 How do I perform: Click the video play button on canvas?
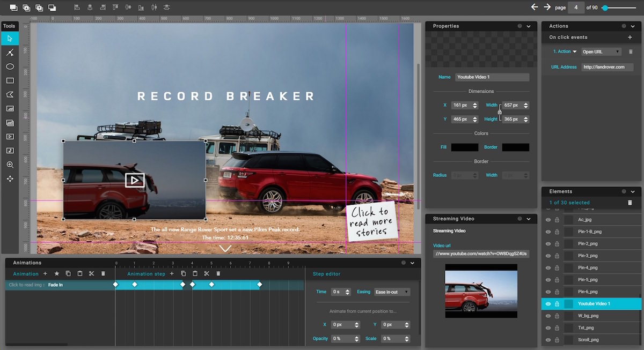tap(135, 180)
